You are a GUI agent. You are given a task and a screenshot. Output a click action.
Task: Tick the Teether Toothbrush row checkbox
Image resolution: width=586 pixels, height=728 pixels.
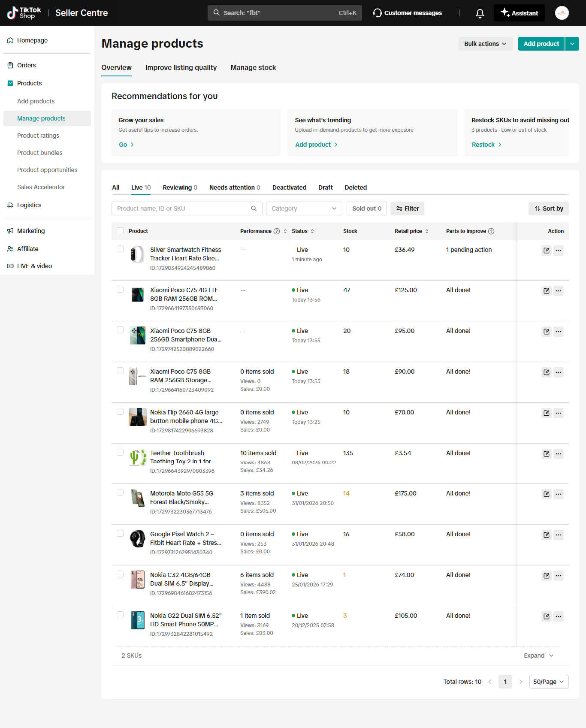(x=120, y=452)
